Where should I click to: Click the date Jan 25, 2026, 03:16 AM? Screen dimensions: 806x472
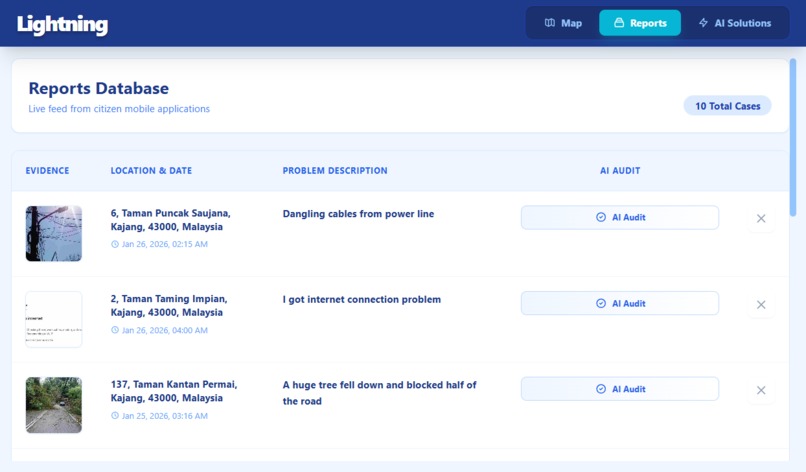[x=164, y=416]
